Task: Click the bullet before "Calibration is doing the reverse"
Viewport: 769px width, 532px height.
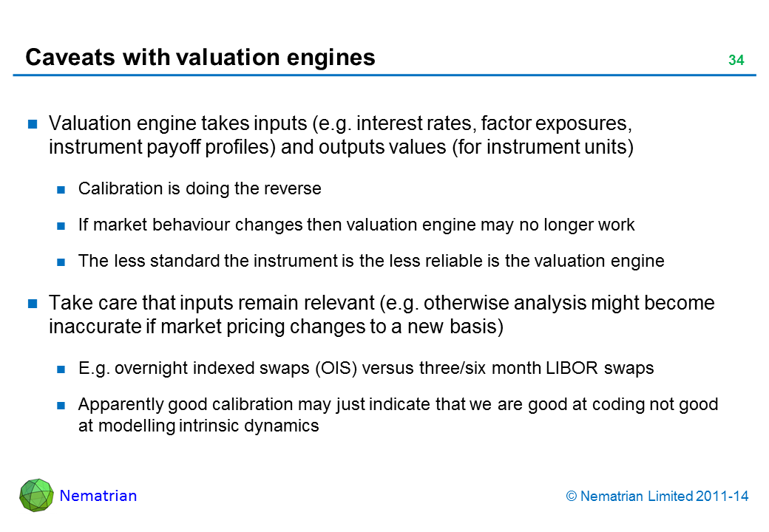Action: click(62, 189)
